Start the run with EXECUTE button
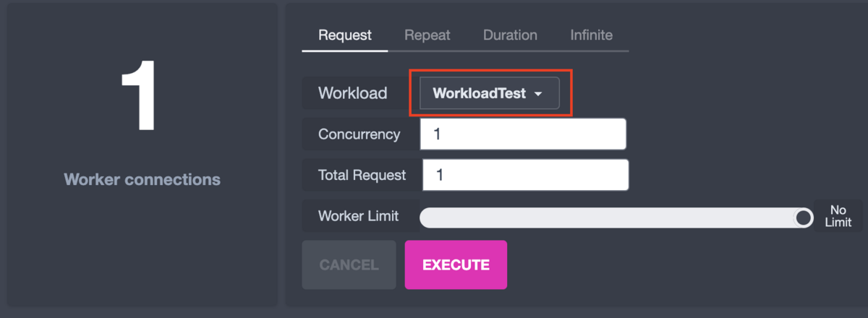The image size is (868, 318). click(456, 265)
